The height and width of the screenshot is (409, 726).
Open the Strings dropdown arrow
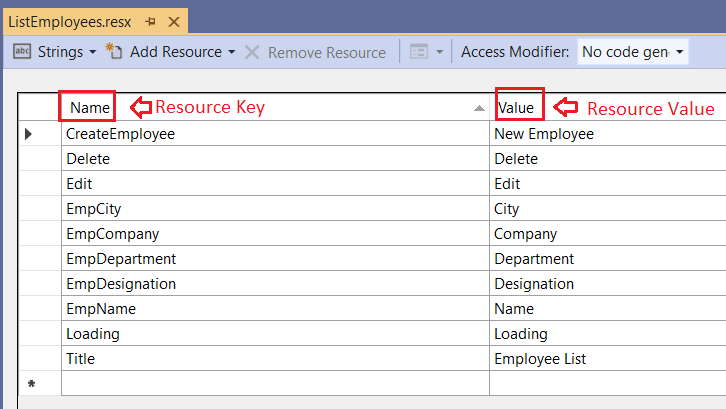click(92, 52)
